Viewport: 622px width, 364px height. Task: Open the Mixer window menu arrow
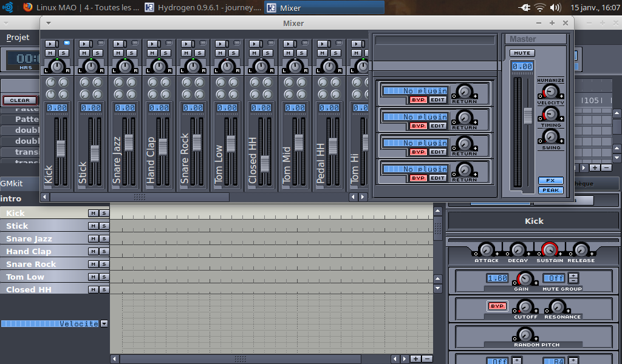49,23
